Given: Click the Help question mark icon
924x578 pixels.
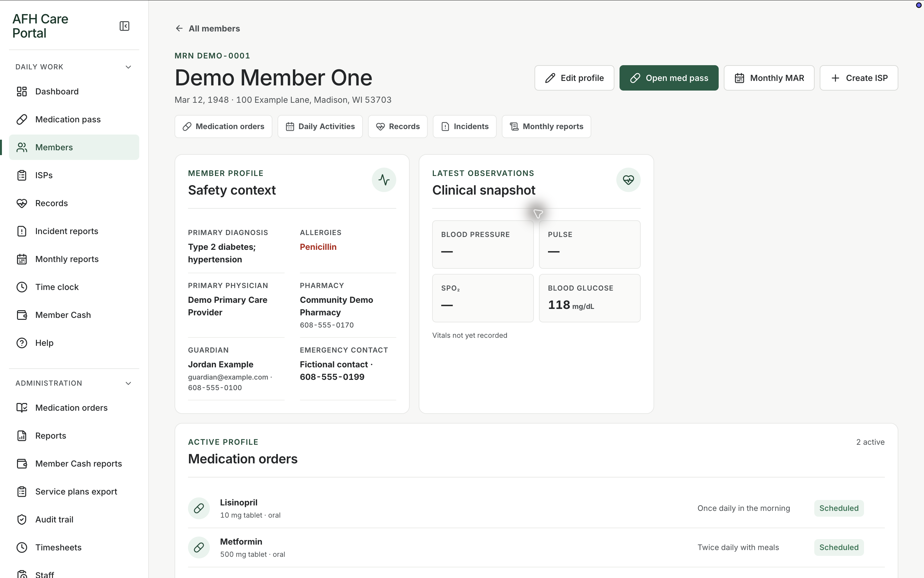Looking at the screenshot, I should [22, 343].
